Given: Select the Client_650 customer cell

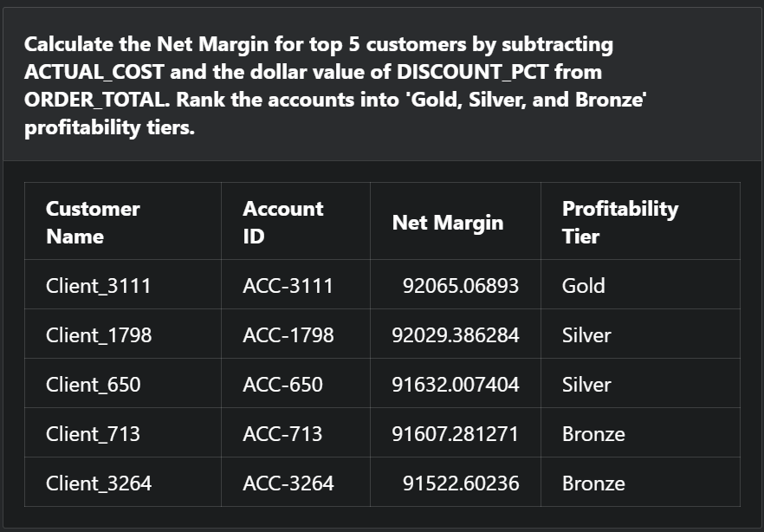Looking at the screenshot, I should coord(93,385).
